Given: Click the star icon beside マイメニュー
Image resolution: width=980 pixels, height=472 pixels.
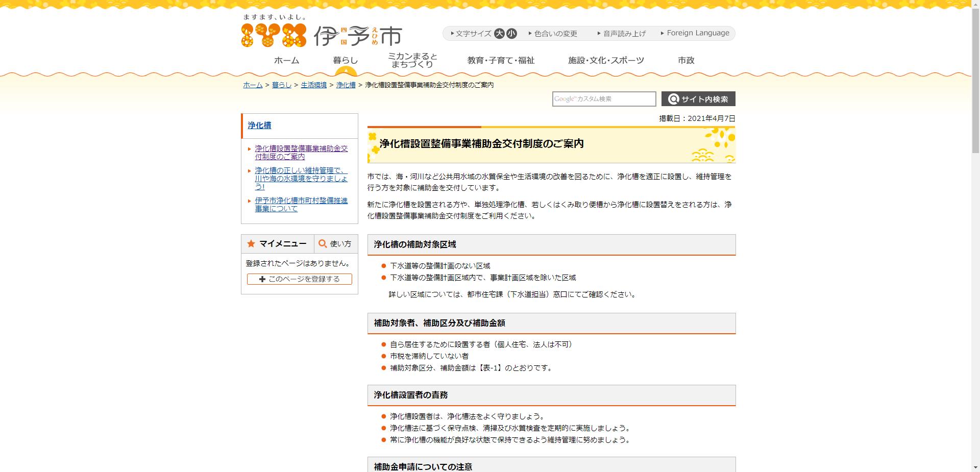Looking at the screenshot, I should coord(250,244).
